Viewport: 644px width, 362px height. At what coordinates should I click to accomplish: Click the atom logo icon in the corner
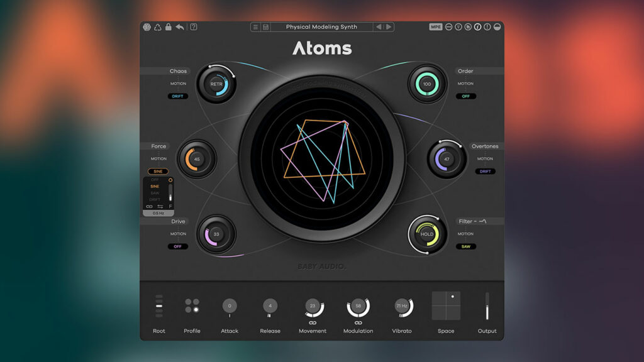[147, 26]
